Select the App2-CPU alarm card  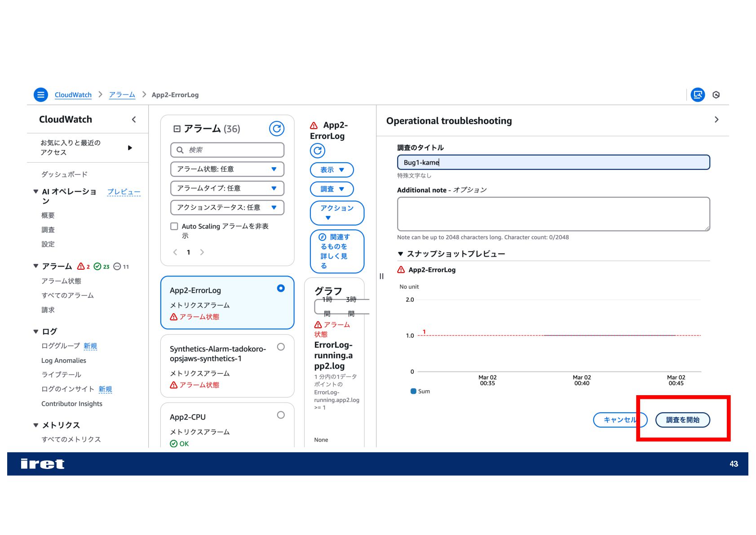click(227, 425)
